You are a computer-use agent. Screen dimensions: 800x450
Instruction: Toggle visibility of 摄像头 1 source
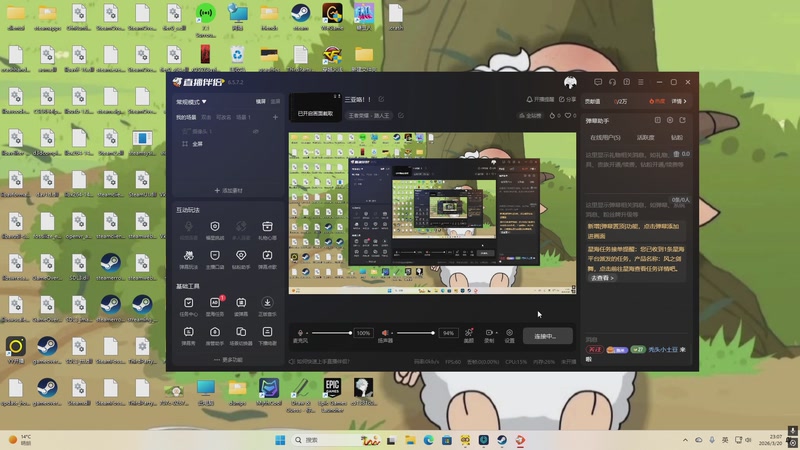click(256, 132)
